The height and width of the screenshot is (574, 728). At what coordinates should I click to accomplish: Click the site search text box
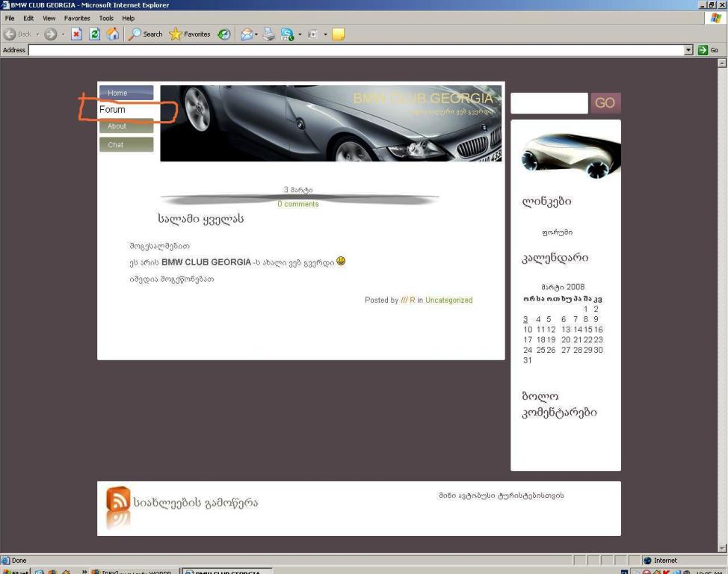pyautogui.click(x=549, y=102)
